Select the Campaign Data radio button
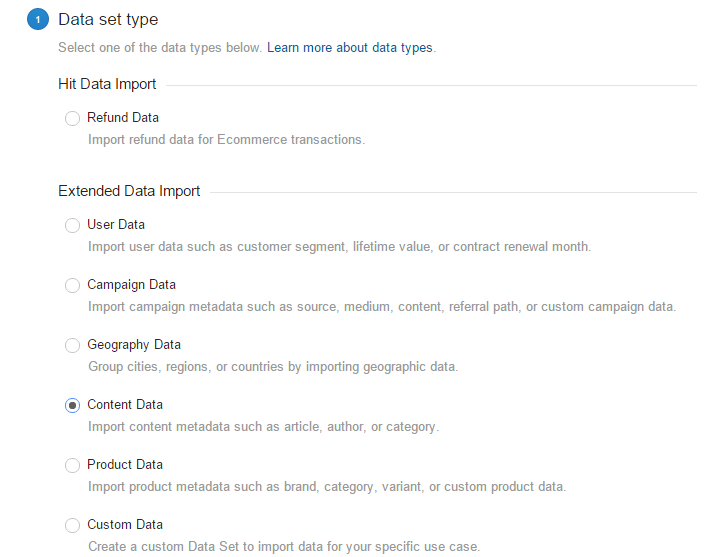 click(x=72, y=286)
